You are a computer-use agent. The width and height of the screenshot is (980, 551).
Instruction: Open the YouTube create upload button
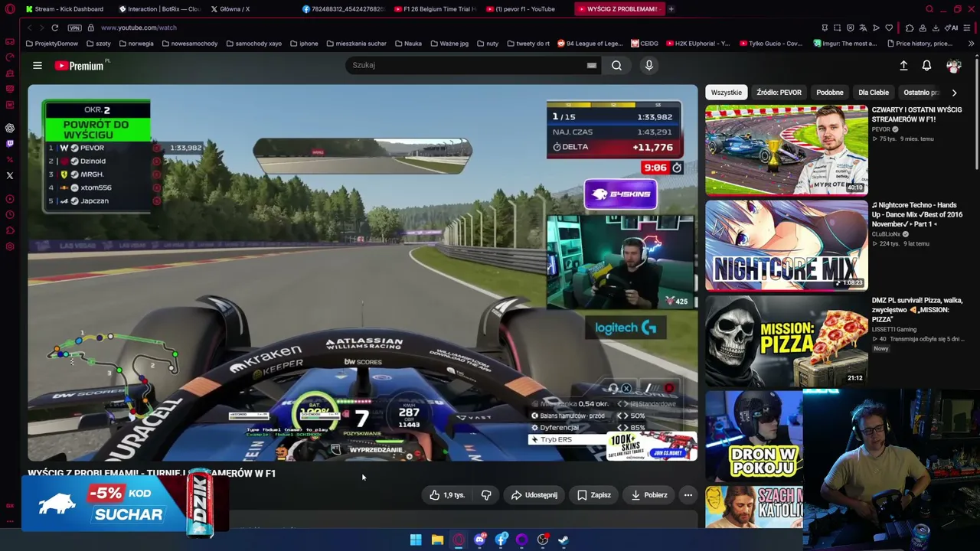point(903,66)
